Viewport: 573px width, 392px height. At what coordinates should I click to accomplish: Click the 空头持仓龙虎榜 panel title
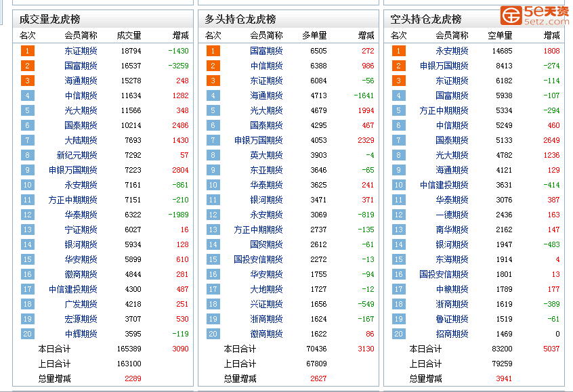click(x=426, y=19)
